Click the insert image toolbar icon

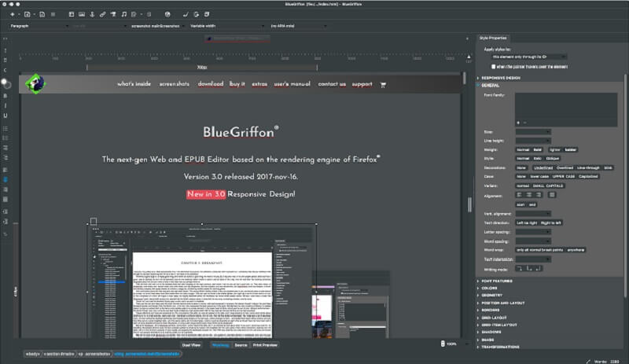pyautogui.click(x=82, y=14)
